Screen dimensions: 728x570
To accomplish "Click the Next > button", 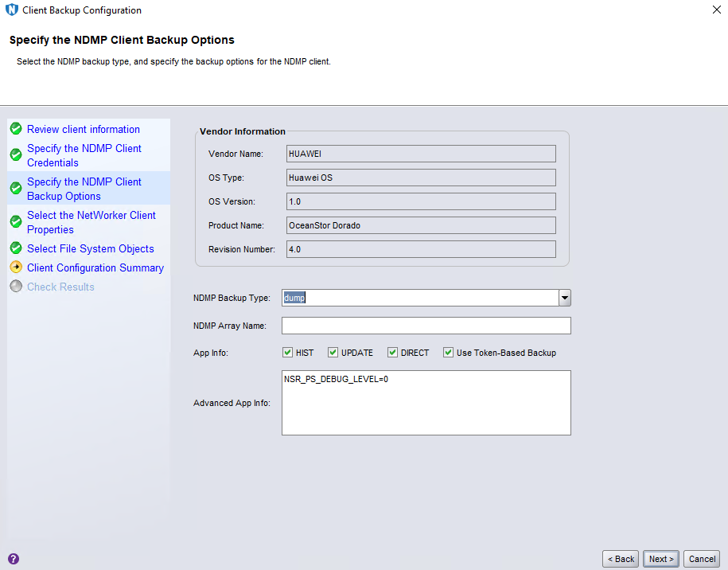I will point(661,559).
